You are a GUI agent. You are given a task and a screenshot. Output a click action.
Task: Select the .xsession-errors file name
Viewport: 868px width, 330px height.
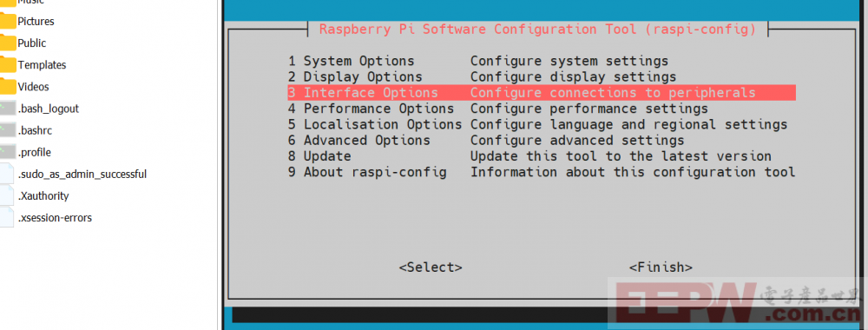(55, 218)
